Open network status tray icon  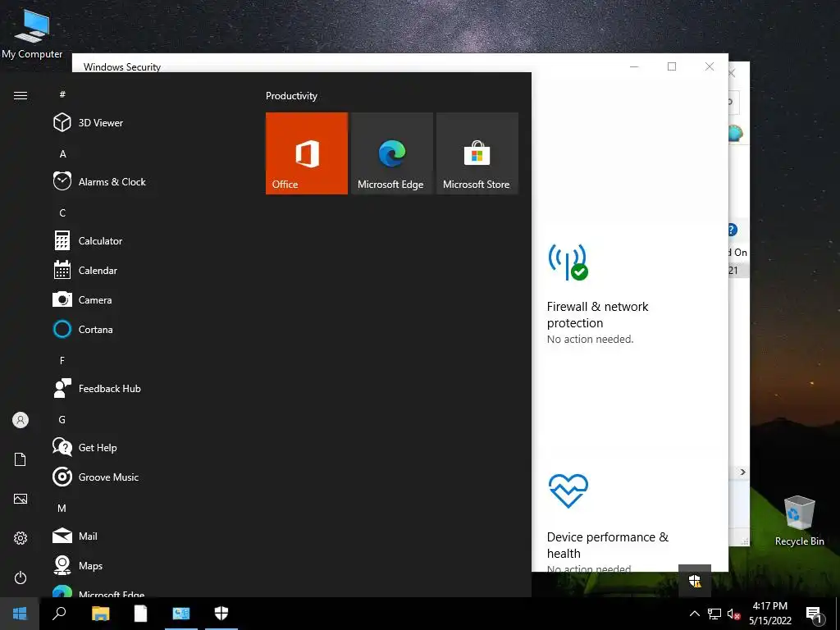coord(714,614)
